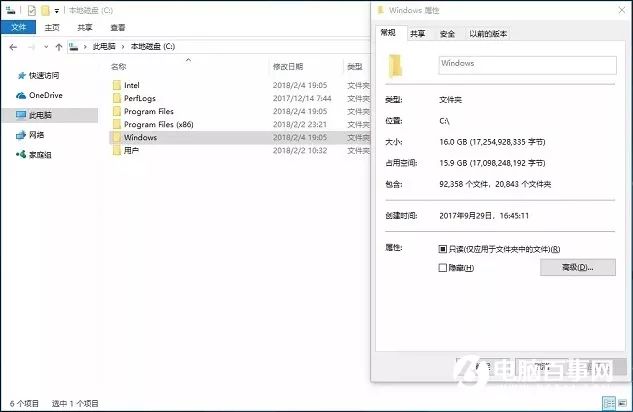Click the 用户 folder name
633x412 pixels.
click(131, 151)
